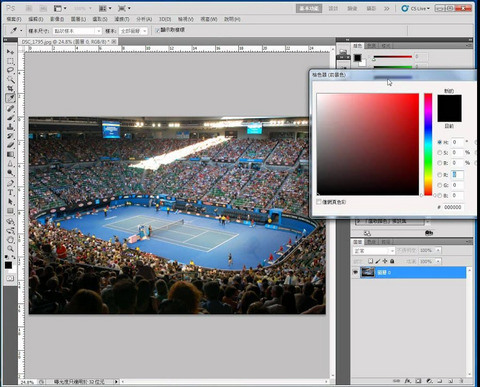Screen dimensions: 480x387
Task: Select the Type tool
Action: coord(10,192)
